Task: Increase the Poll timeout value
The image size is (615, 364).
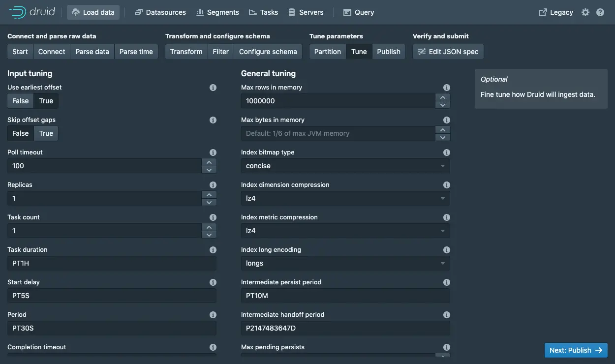Action: [209, 162]
